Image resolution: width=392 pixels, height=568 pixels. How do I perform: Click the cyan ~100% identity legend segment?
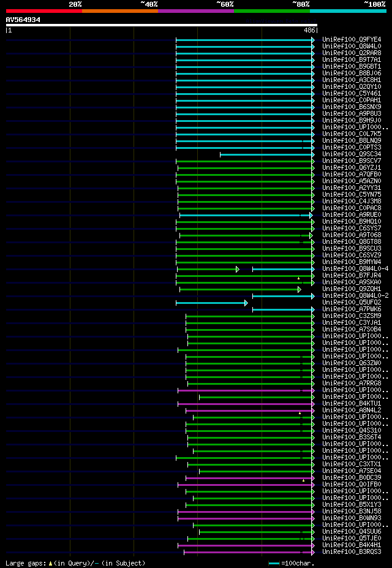(x=348, y=11)
